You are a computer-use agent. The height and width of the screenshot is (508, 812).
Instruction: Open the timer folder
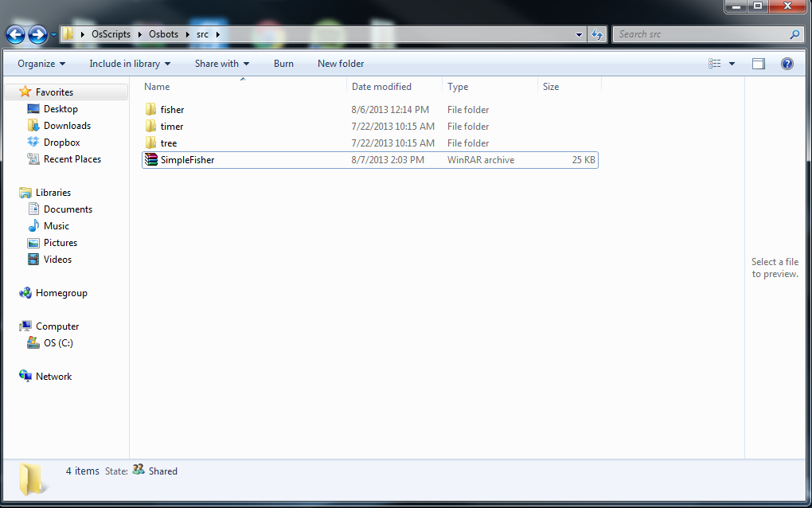pos(170,126)
